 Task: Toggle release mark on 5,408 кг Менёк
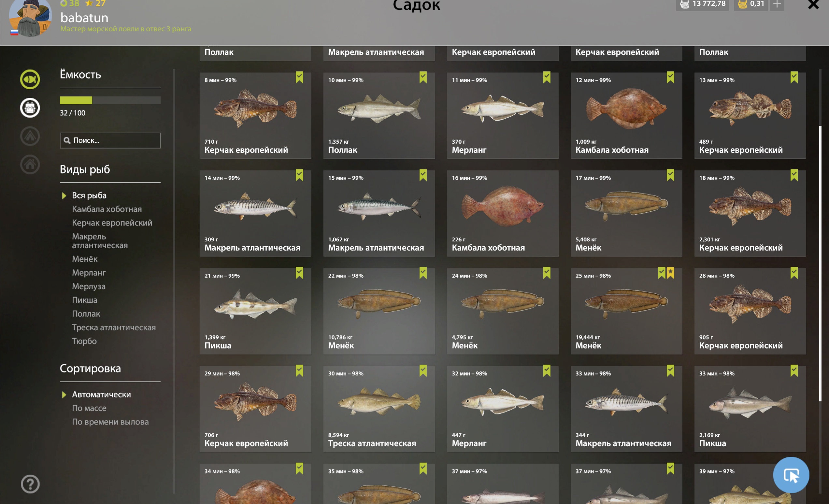coord(671,175)
